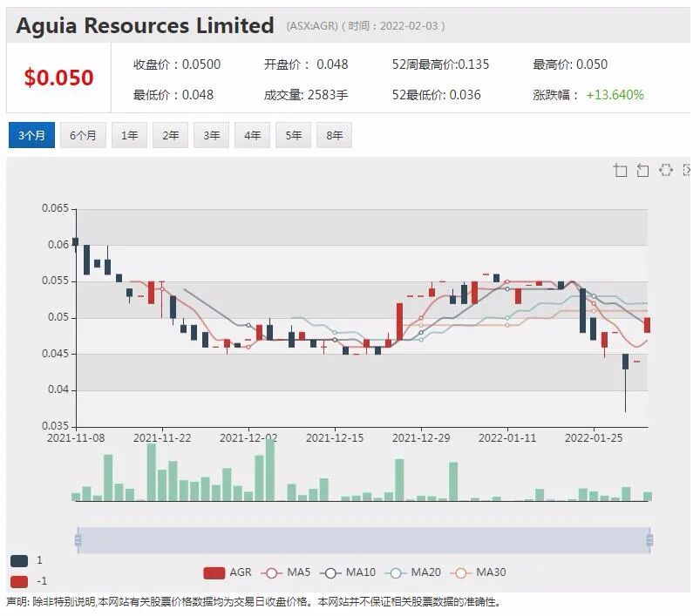
Task: Select the 1年 time range tab
Action: pyautogui.click(x=130, y=135)
